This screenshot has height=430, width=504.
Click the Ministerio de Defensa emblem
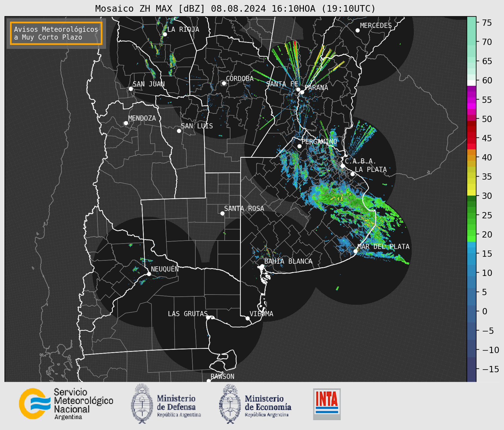142,403
